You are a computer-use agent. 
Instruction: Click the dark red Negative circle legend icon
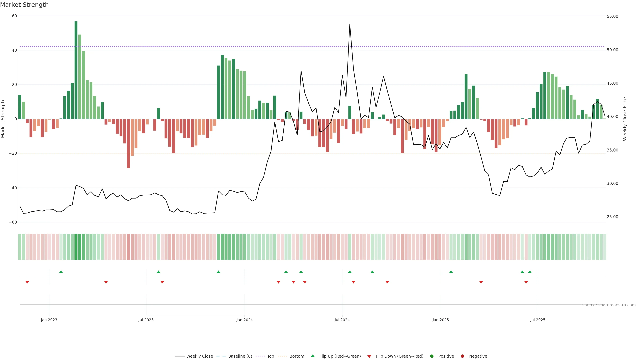point(462,356)
